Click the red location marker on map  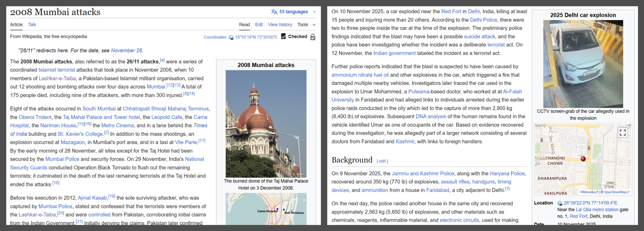coord(583,159)
